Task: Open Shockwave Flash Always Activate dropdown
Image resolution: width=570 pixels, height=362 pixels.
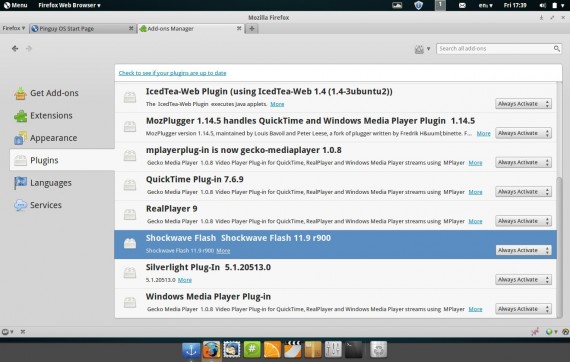Action: coord(523,250)
